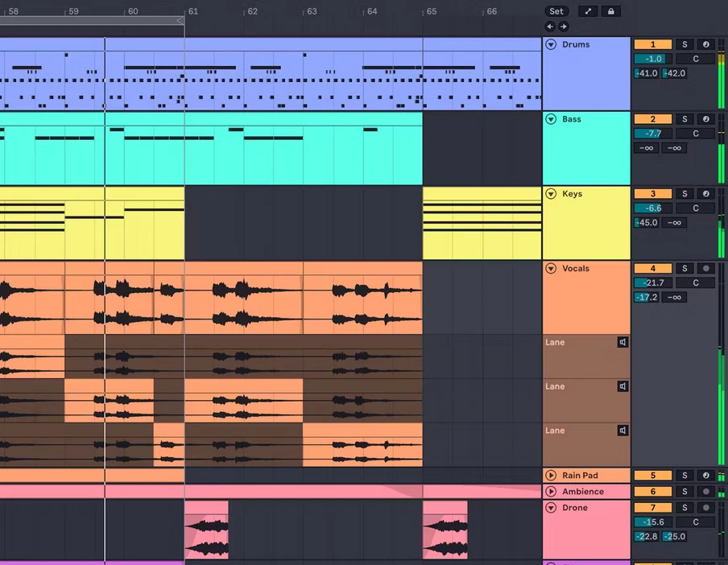
Task: Mute the first vocal Lane with its speaker icon
Action: tap(623, 342)
